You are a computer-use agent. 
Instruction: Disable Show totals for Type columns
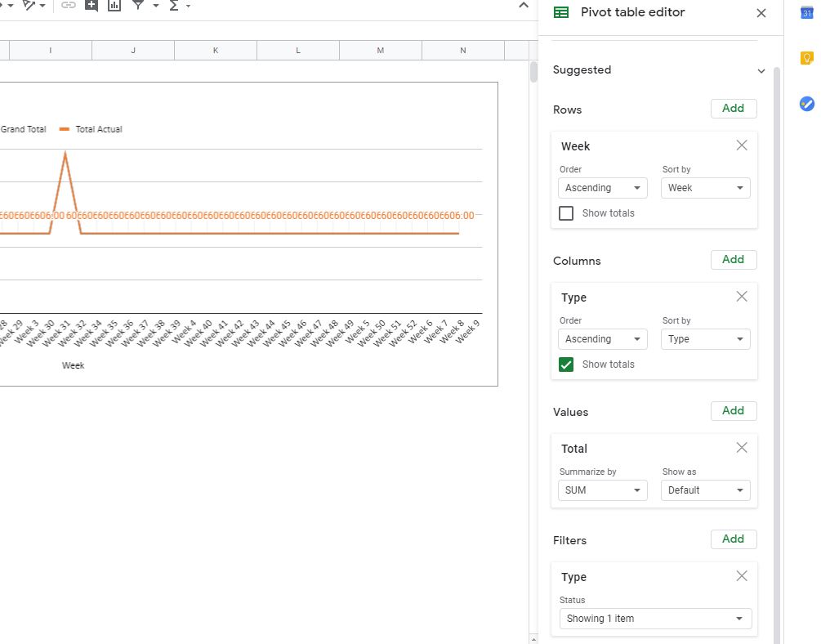(x=566, y=364)
